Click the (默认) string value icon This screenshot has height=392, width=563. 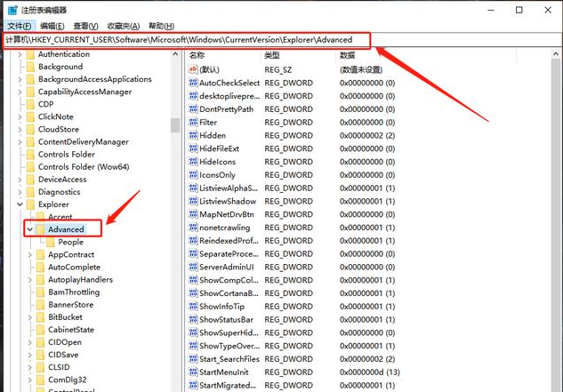pyautogui.click(x=193, y=69)
